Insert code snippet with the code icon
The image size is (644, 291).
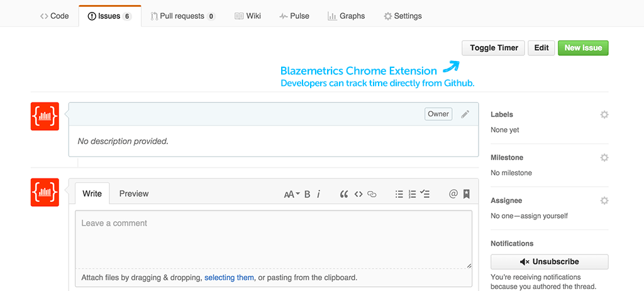[358, 194]
